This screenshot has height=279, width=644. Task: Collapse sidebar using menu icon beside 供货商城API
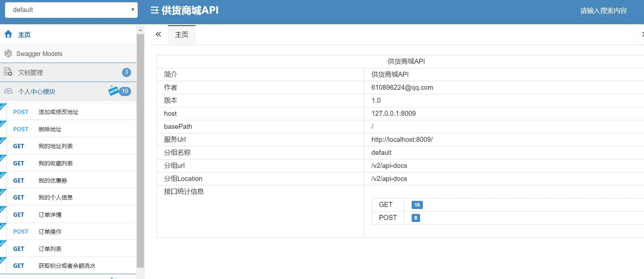tap(154, 11)
